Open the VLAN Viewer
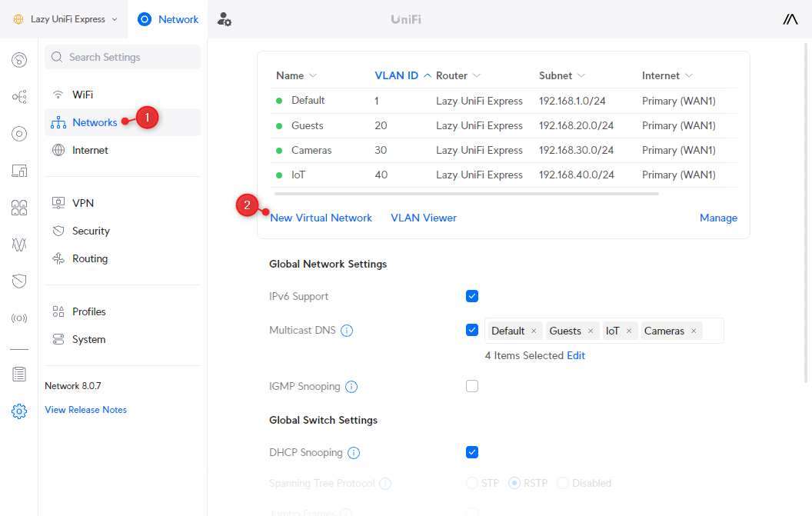Viewport: 812px width, 516px height. point(424,218)
